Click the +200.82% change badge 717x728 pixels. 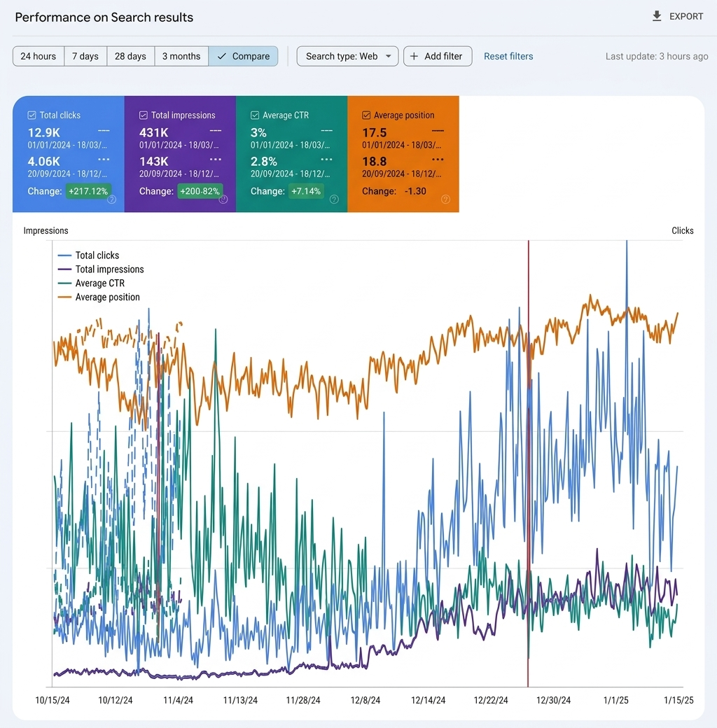[x=200, y=191]
